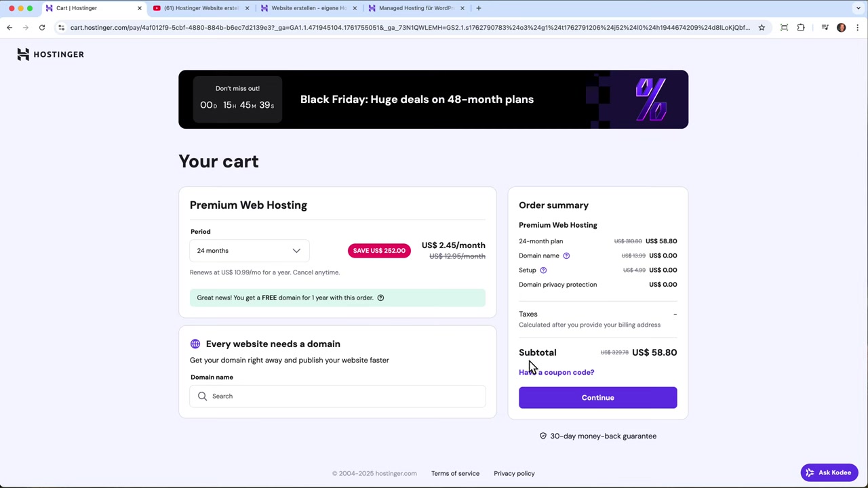Click the US$ 2.45/month price
The width and height of the screenshot is (868, 488).
point(454,245)
